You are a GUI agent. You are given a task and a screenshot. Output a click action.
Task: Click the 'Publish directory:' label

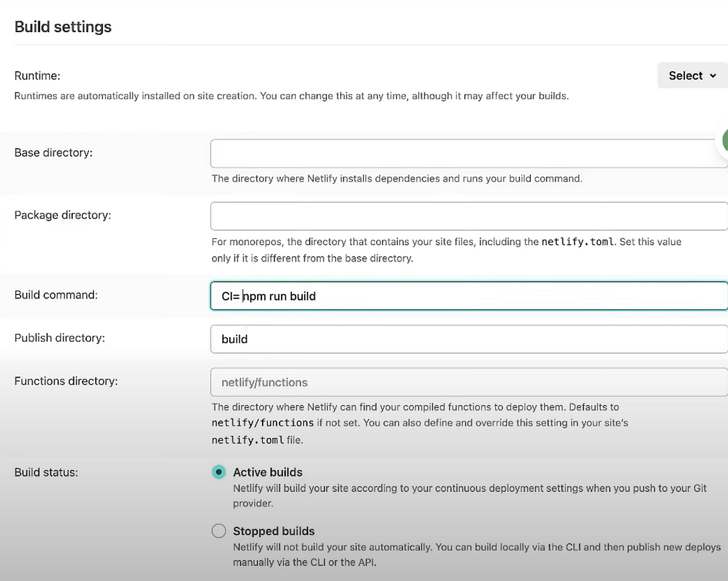pos(59,338)
